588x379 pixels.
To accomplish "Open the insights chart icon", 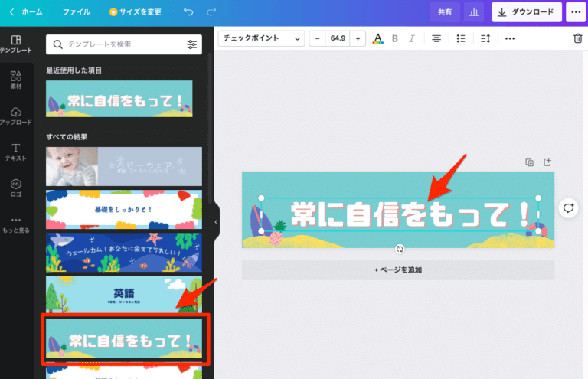I will pyautogui.click(x=474, y=12).
